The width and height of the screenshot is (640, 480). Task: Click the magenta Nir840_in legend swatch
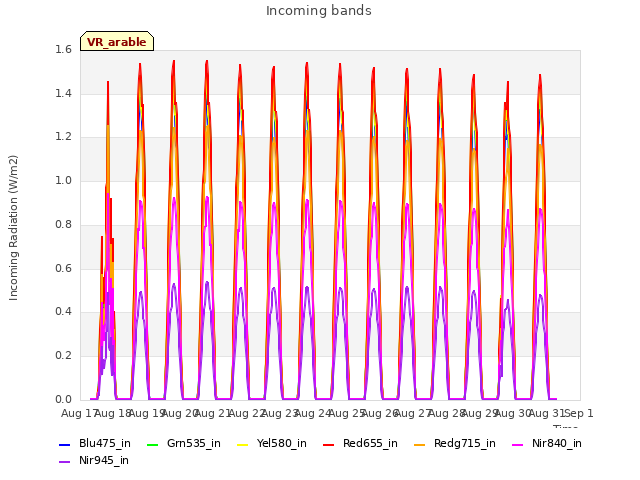tap(518, 444)
